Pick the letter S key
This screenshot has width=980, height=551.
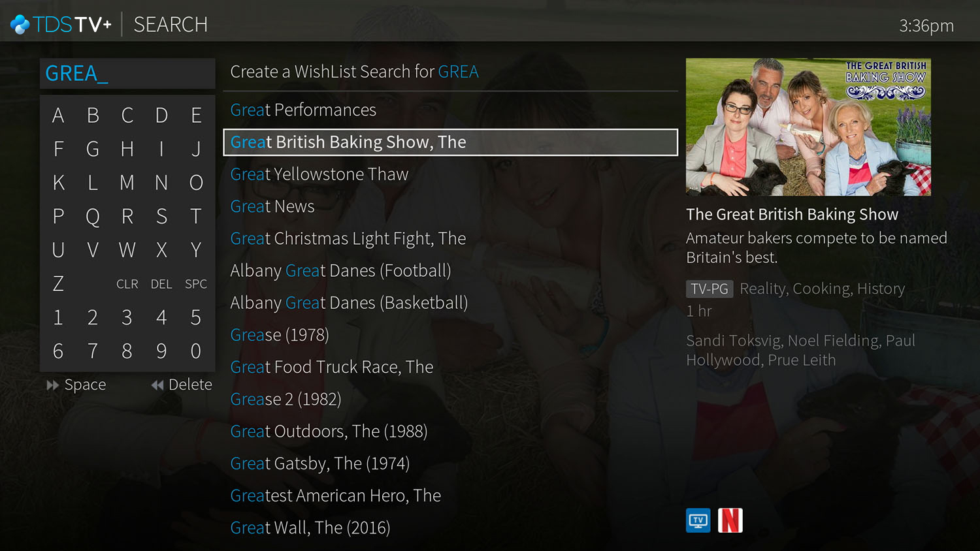(x=161, y=217)
